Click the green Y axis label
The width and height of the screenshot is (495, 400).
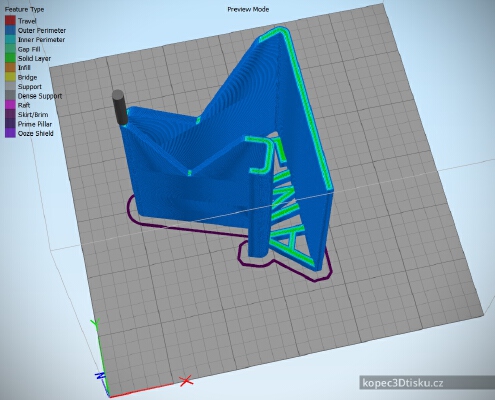[x=96, y=324]
